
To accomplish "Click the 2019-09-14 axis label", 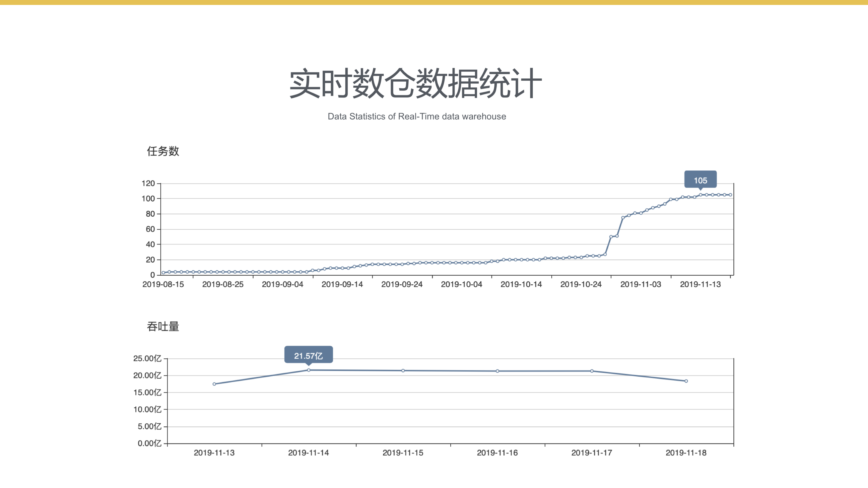I will [x=342, y=284].
